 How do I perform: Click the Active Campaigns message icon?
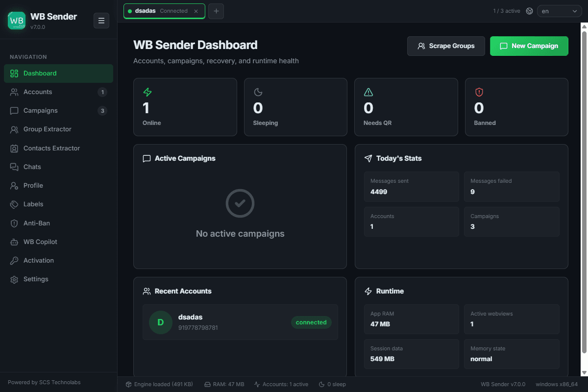pos(147,158)
